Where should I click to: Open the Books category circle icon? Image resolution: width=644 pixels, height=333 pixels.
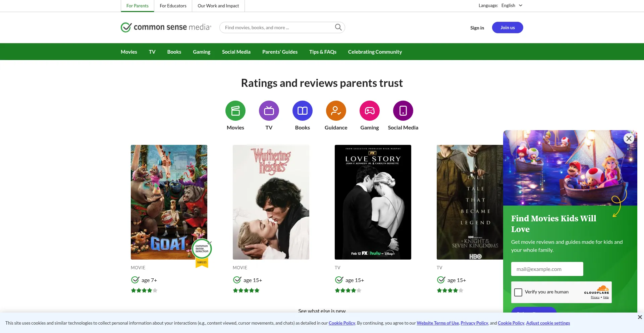(x=303, y=111)
